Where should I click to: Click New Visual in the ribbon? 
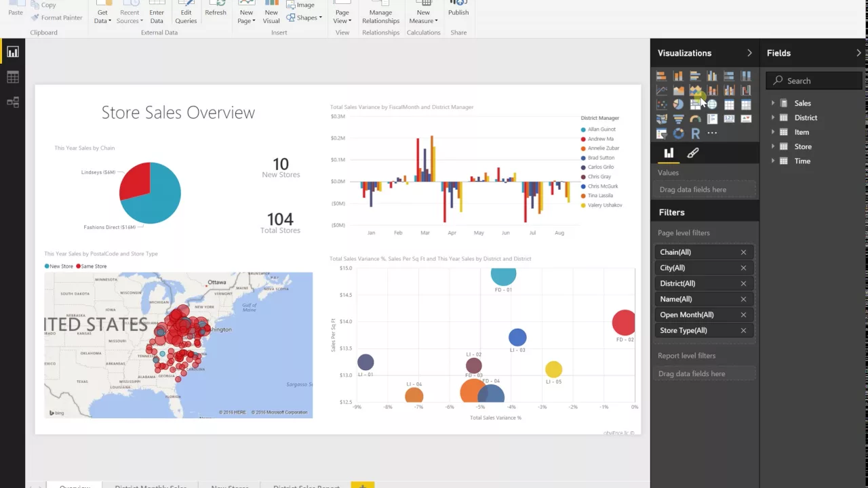[271, 14]
